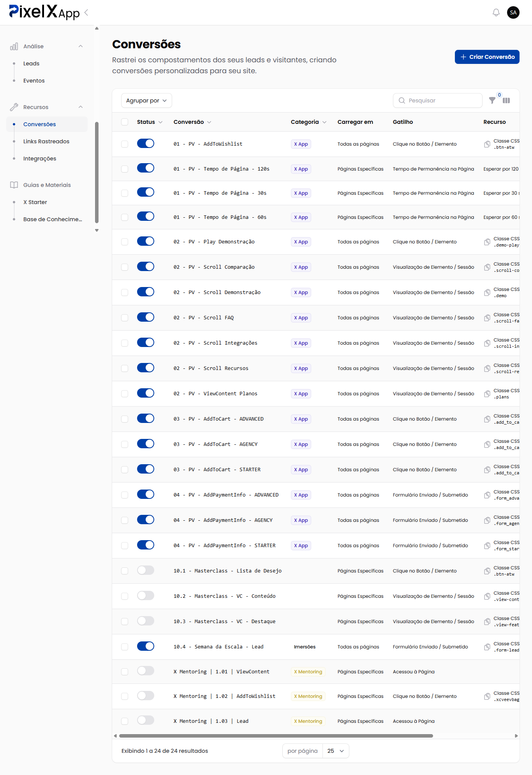Click X Mentoring tag on 1.03 Lead row

[308, 721]
